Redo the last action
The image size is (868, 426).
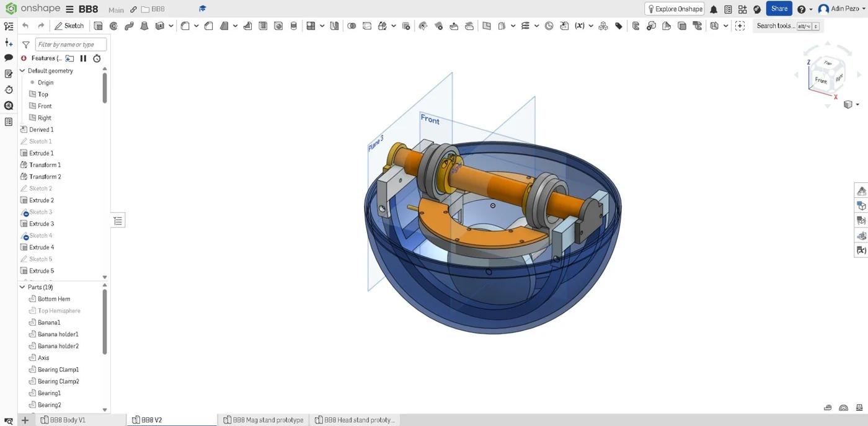coord(41,26)
